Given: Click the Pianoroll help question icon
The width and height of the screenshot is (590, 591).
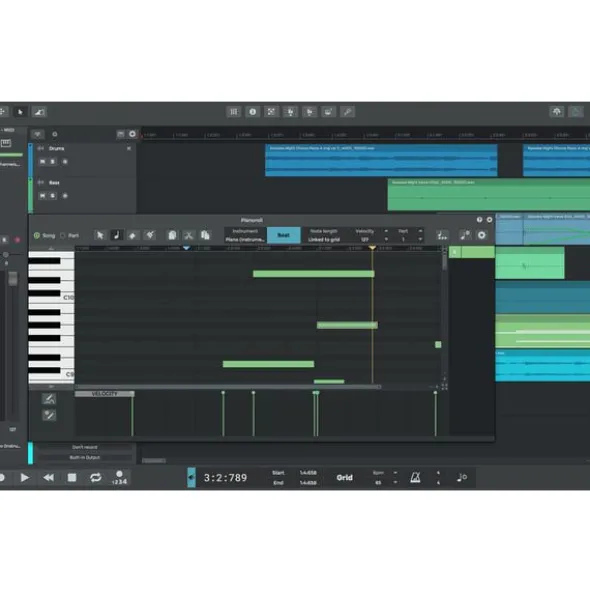Looking at the screenshot, I should 480,219.
